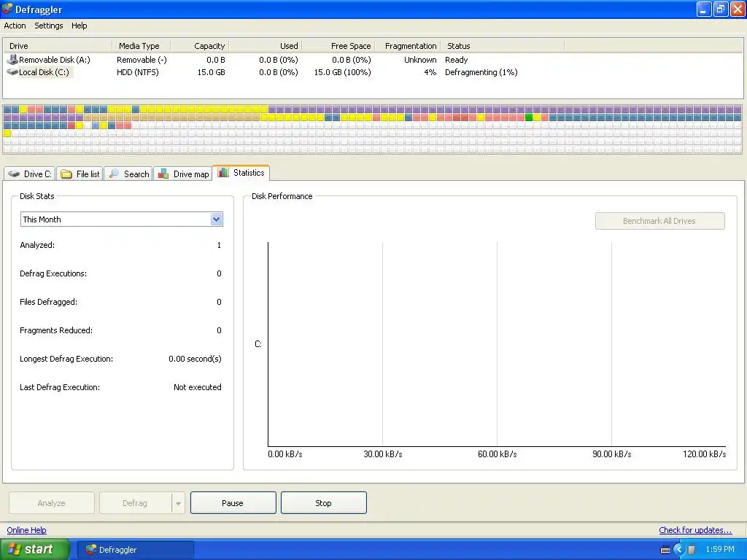Screen dimensions: 747x560
Task: Click the '15.0 GB (100%)' free space cell
Action: point(342,72)
